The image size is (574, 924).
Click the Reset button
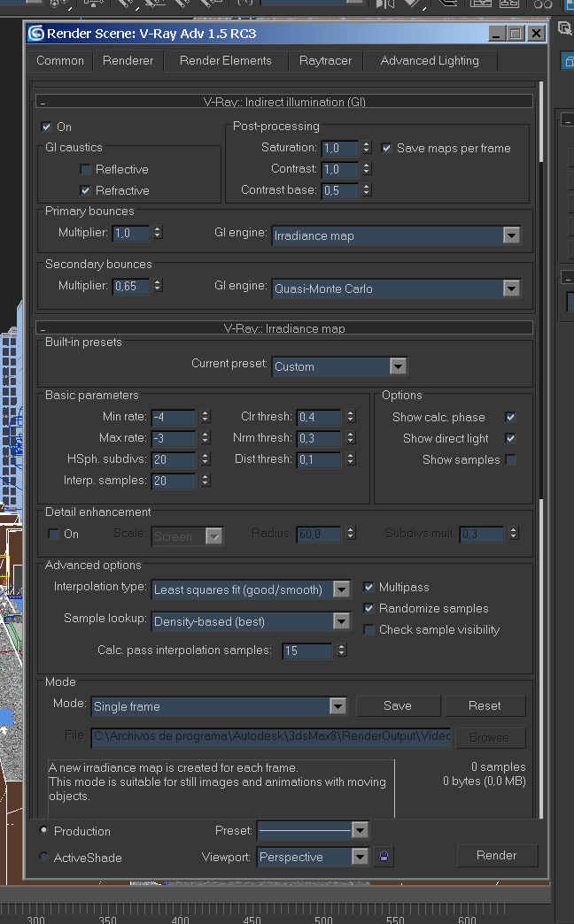(485, 705)
